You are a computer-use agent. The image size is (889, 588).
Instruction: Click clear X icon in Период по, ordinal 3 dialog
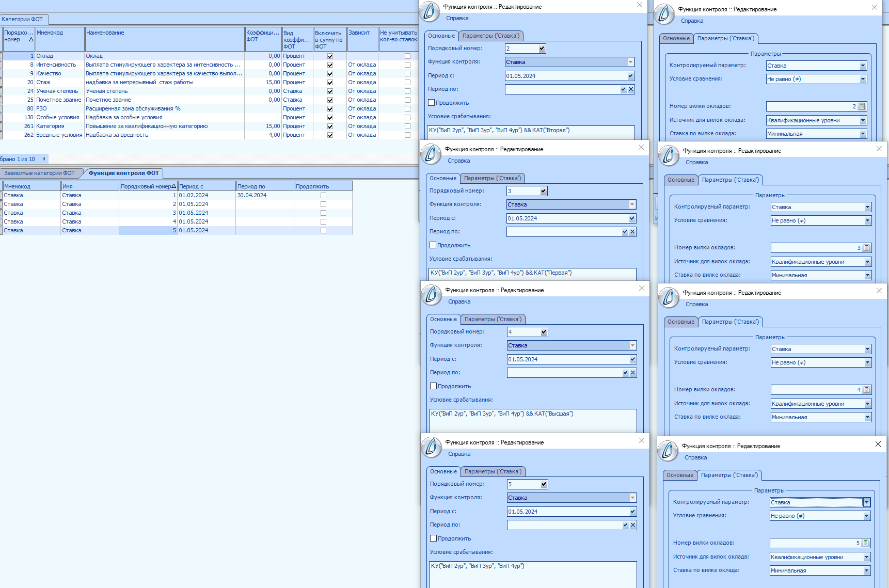point(632,232)
